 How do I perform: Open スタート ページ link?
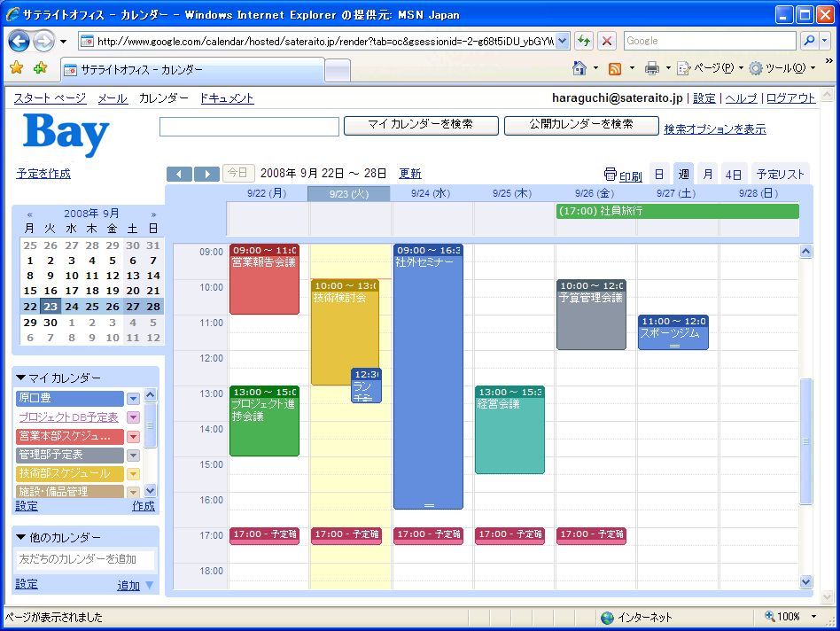(50, 98)
